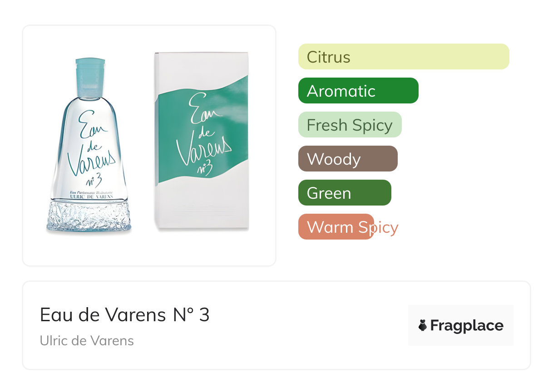Click the Citrus accord bar

click(x=403, y=57)
